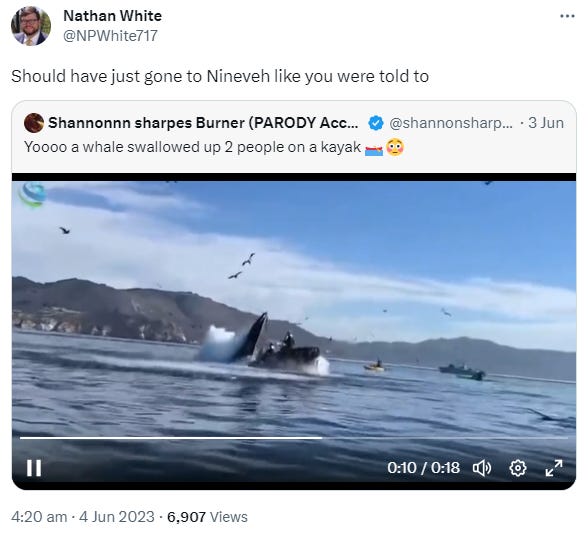
Task: Open the quoted tweet's 3 Jun date
Action: point(546,123)
